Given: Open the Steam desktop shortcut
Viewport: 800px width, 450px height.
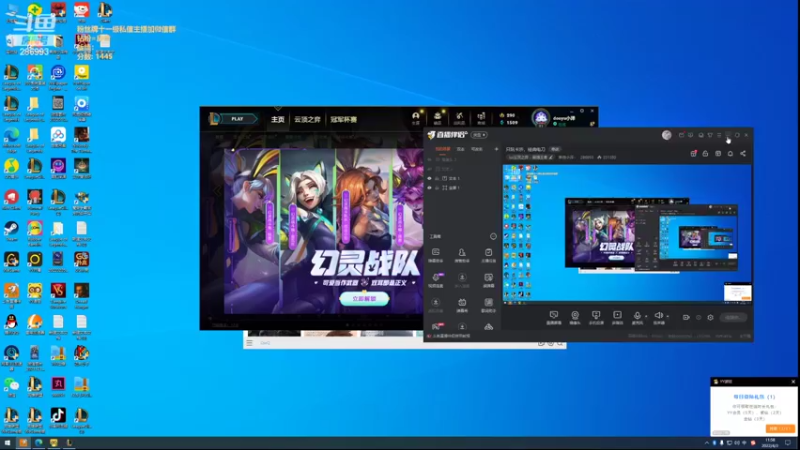Looking at the screenshot, I should 11,232.
